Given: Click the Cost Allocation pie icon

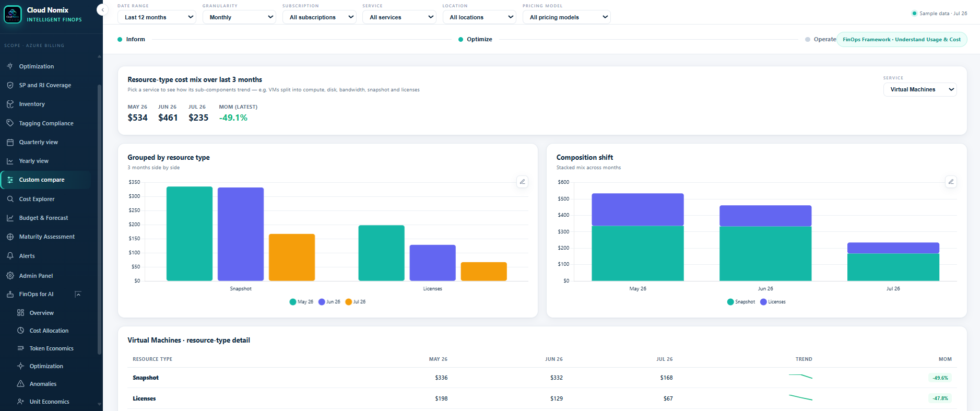Looking at the screenshot, I should click(x=20, y=331).
